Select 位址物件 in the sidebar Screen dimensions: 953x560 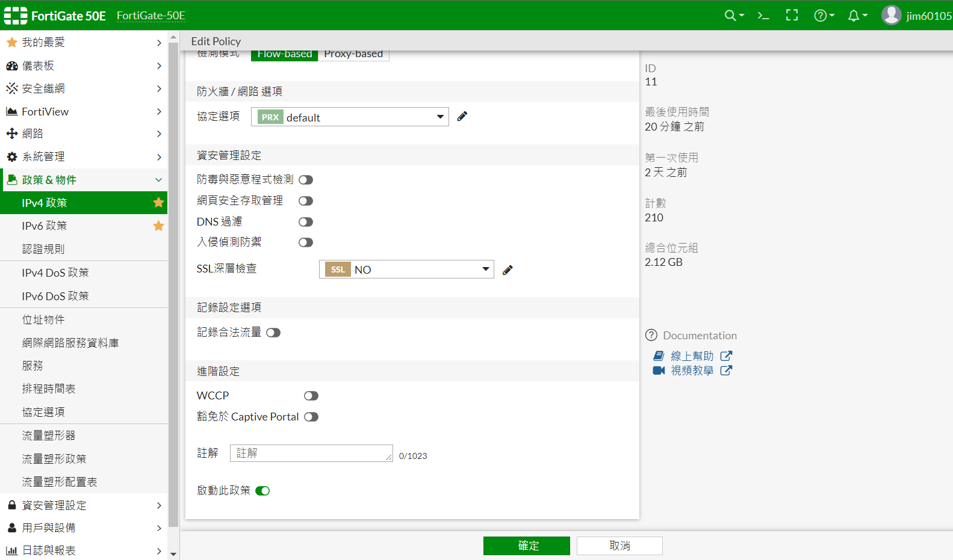coord(43,320)
